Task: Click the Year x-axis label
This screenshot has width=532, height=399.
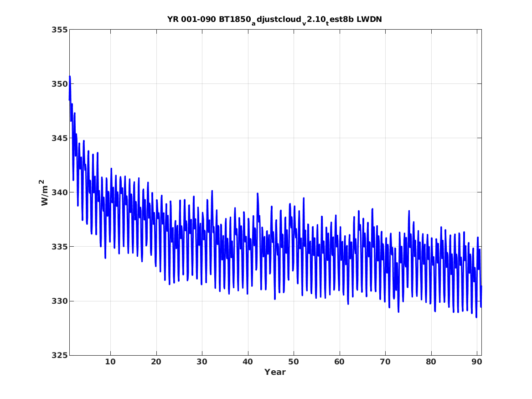Action: [275, 372]
